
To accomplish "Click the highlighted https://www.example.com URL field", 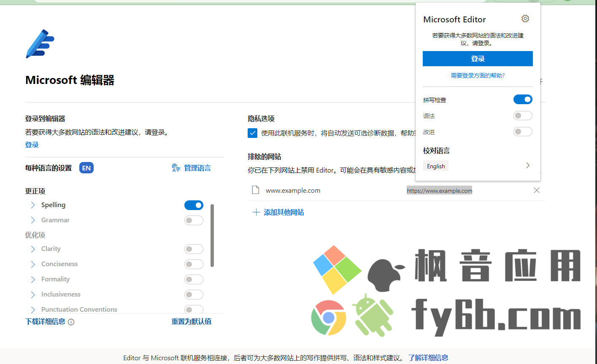I will tap(439, 191).
